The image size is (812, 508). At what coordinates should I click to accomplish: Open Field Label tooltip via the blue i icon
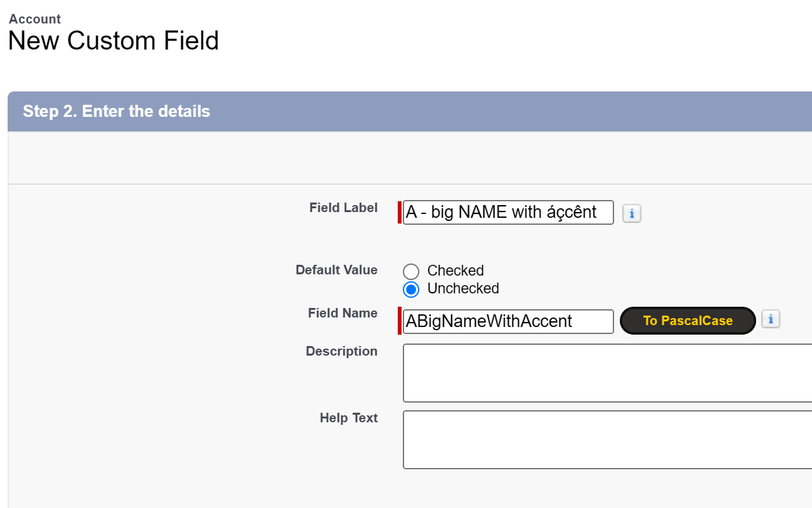coord(631,213)
